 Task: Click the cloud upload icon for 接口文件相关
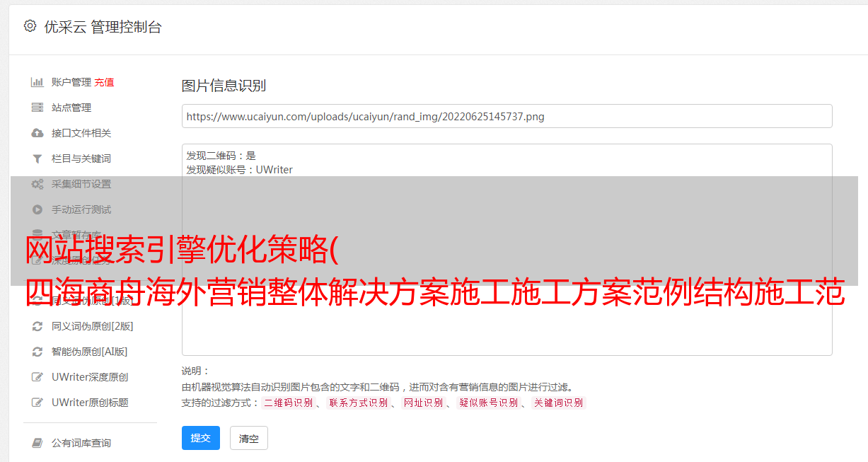(37, 133)
